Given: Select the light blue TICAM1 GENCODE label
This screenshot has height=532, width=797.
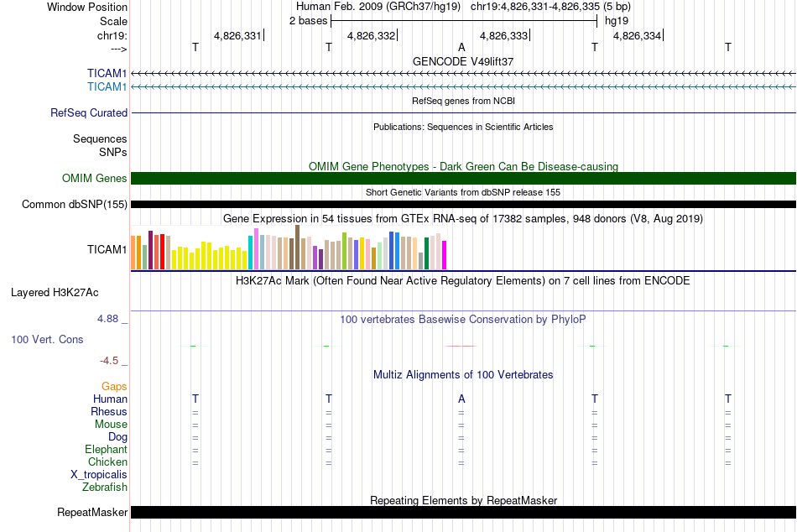Looking at the screenshot, I should [x=107, y=87].
